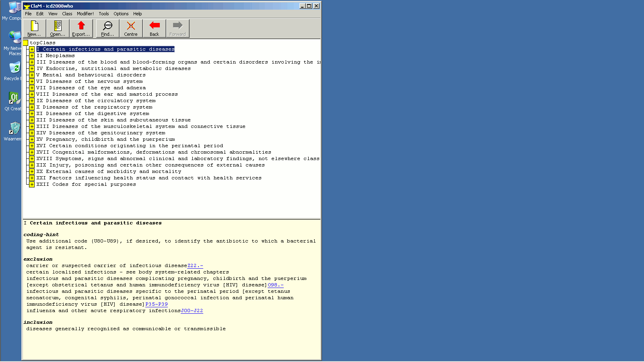Screen dimensions: 644x362
Task: Expand the II Neoplasms chapter
Action: point(32,56)
